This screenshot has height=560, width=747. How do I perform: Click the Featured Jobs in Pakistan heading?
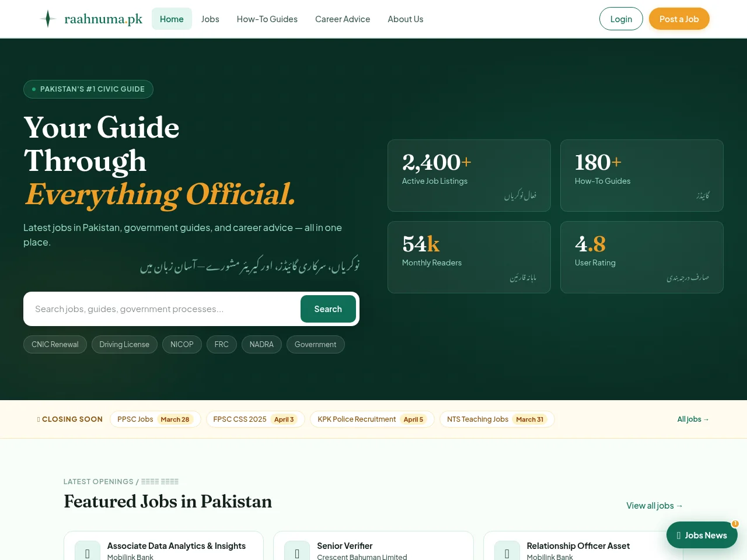pos(168,502)
